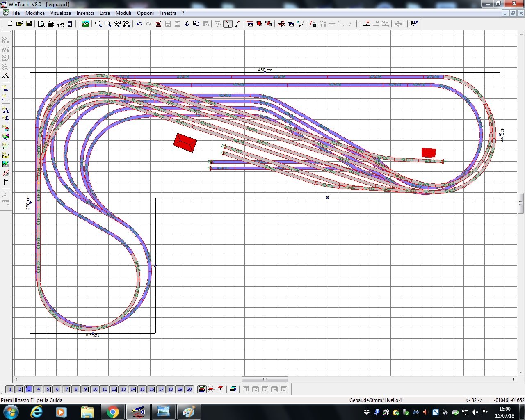Toggle layer 3 button
The height and width of the screenshot is (420, 525).
point(29,389)
